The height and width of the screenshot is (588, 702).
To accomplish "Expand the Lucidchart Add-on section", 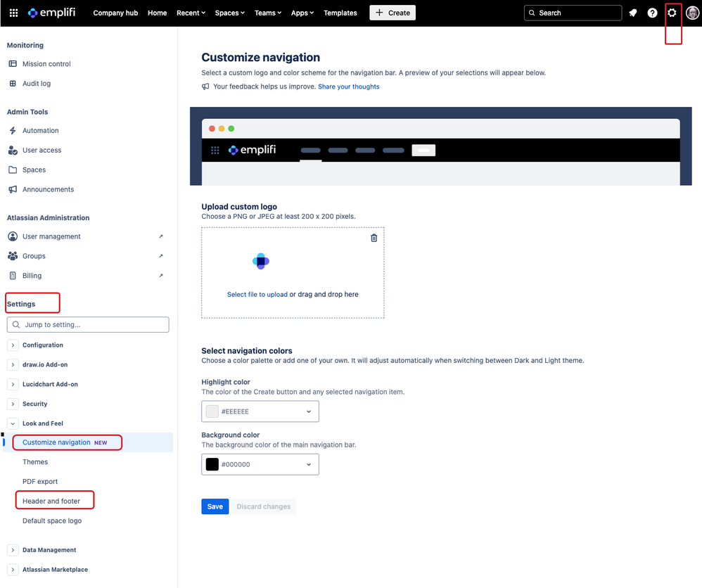I will click(x=13, y=385).
